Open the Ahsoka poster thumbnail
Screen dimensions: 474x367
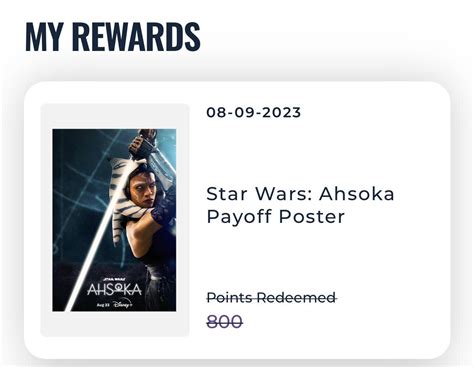[x=114, y=220]
